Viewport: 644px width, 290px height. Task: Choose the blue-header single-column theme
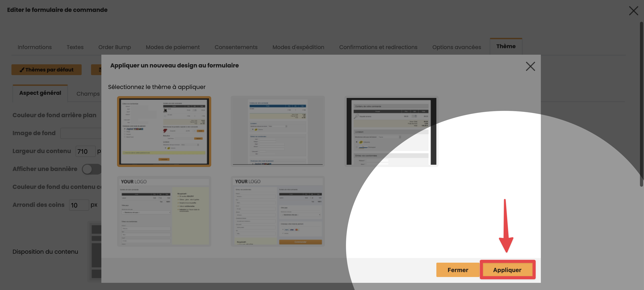click(278, 131)
